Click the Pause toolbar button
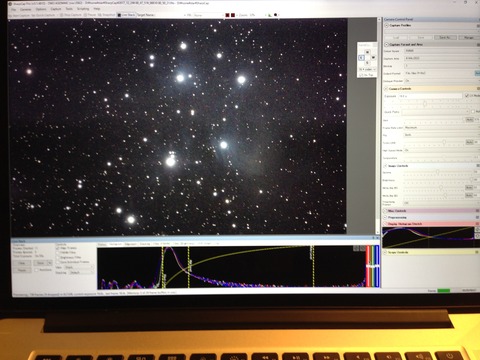 [x=90, y=15]
